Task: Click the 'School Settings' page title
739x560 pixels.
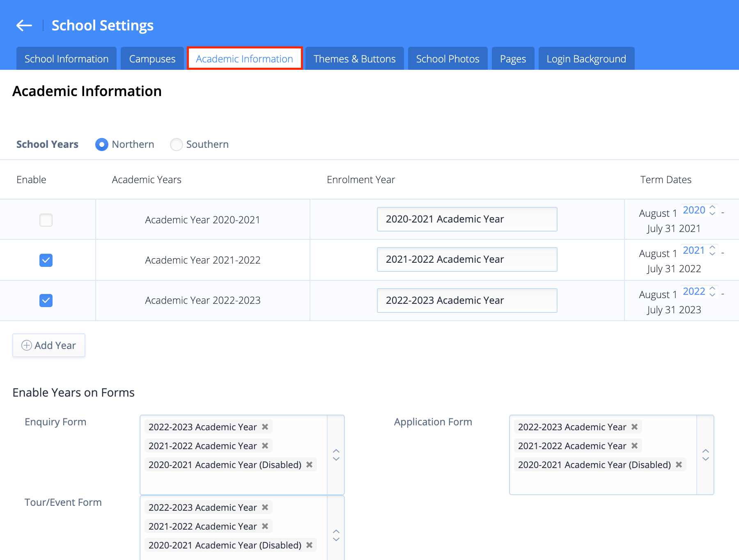Action: [103, 25]
